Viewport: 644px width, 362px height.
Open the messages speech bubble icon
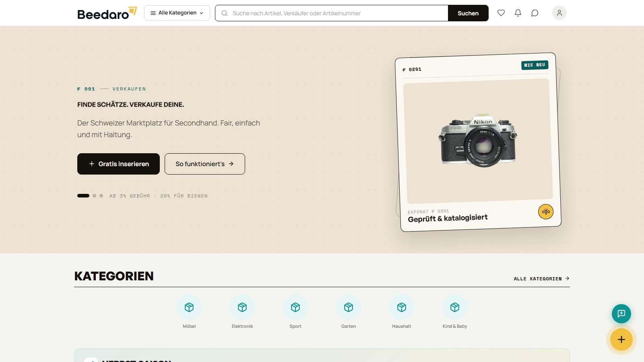click(x=535, y=13)
